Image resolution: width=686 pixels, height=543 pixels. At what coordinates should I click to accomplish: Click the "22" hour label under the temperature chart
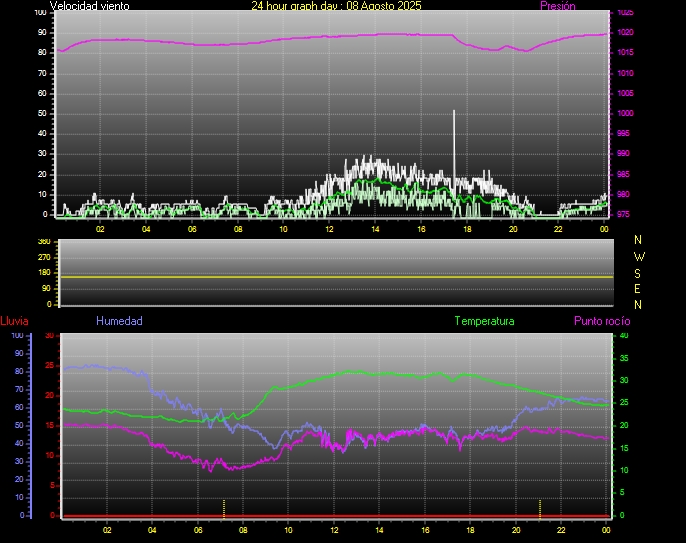click(561, 530)
